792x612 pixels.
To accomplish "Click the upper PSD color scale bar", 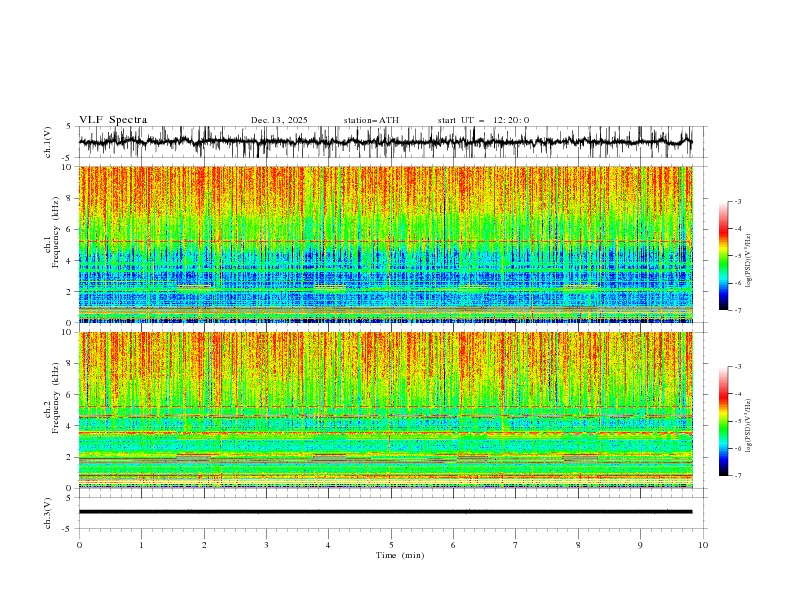I will [723, 256].
